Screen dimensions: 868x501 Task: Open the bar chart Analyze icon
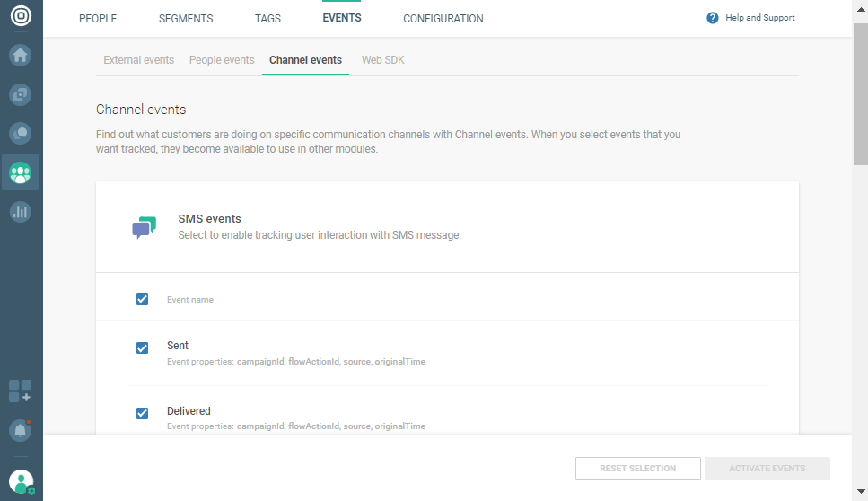click(x=21, y=212)
